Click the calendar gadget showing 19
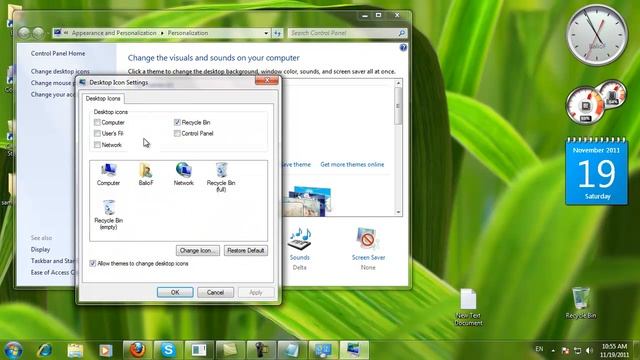The width and height of the screenshot is (640, 360). pos(596,171)
